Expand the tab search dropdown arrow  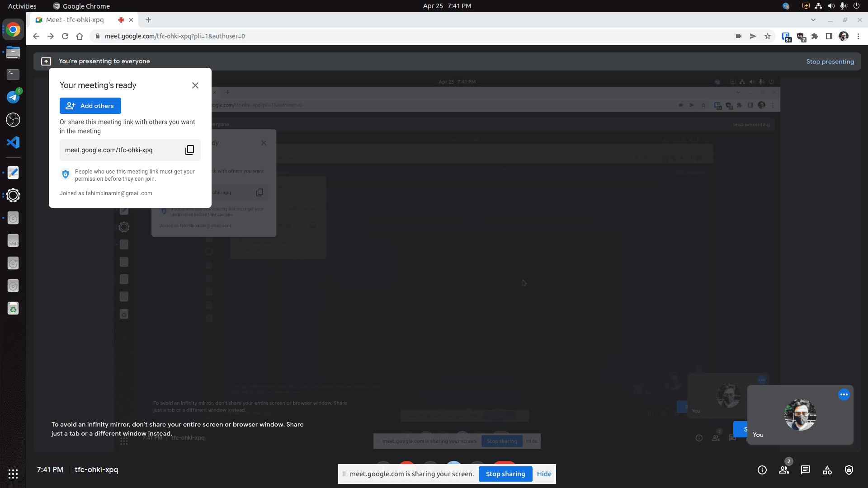(x=813, y=20)
